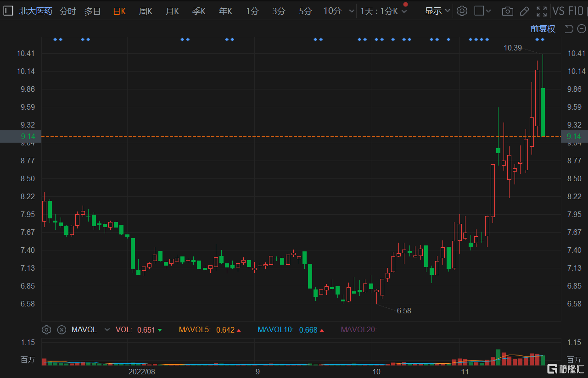
Task: Select the 季K quarterly candlestick tab
Action: point(199,11)
